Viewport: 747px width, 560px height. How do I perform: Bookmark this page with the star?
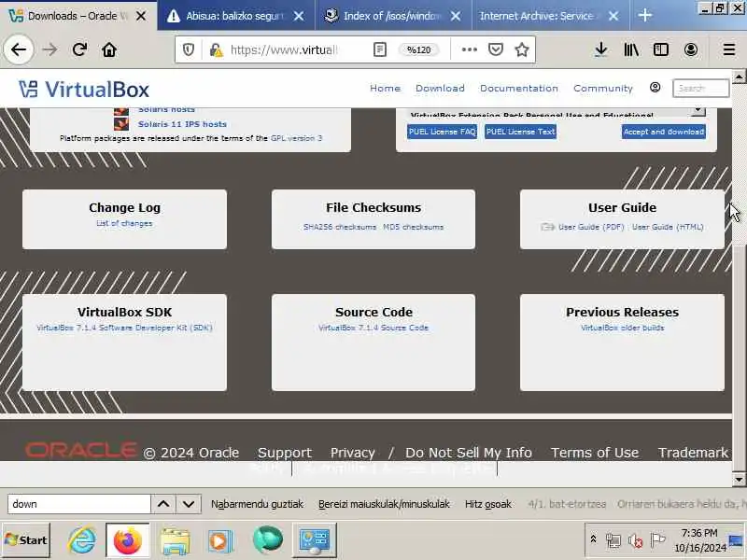tap(522, 49)
